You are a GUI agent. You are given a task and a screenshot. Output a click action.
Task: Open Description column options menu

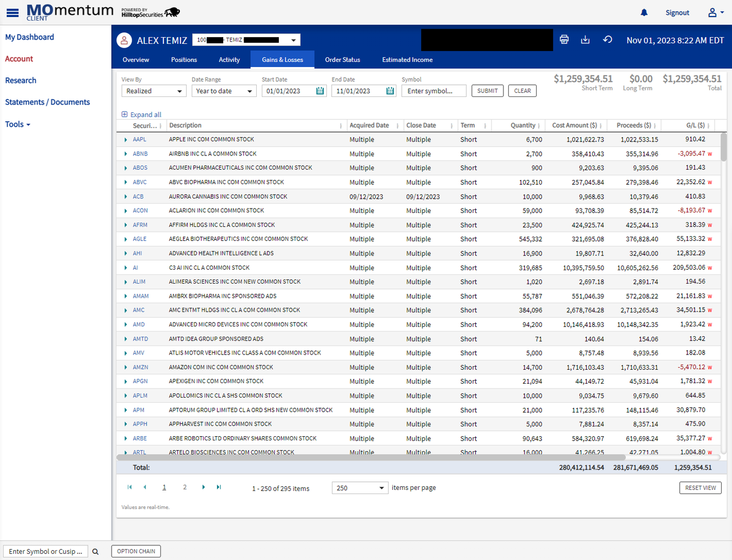340,126
